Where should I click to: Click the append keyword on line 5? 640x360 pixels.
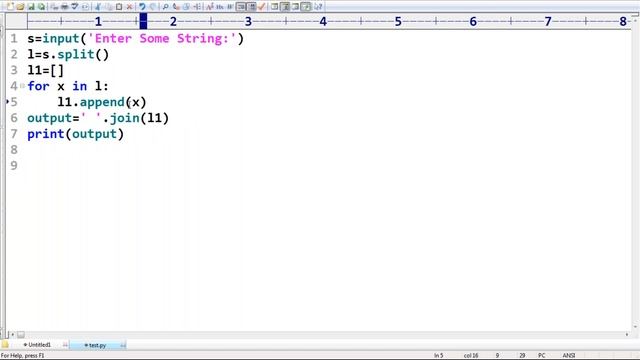102,102
